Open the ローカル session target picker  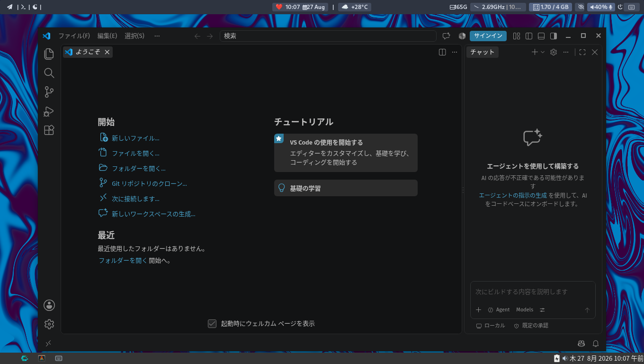491,326
